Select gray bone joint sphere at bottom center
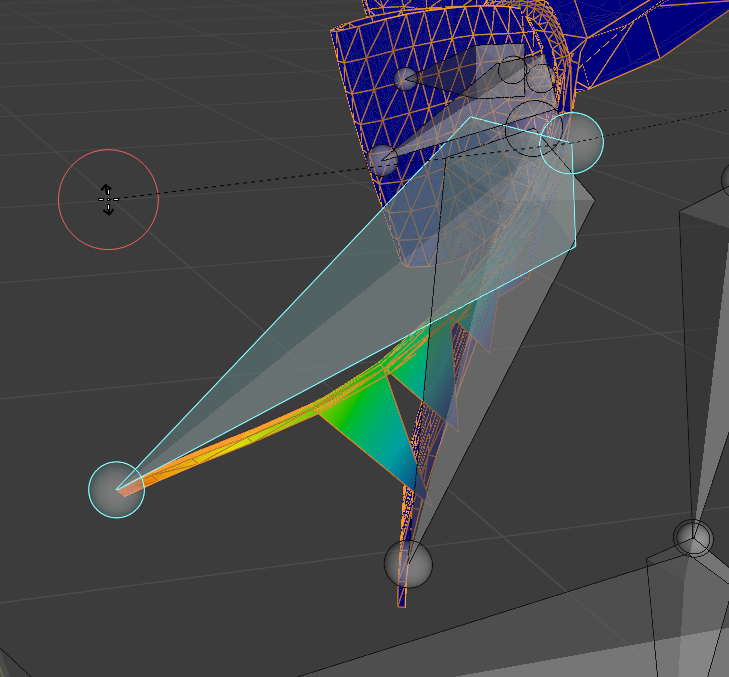 [408, 564]
